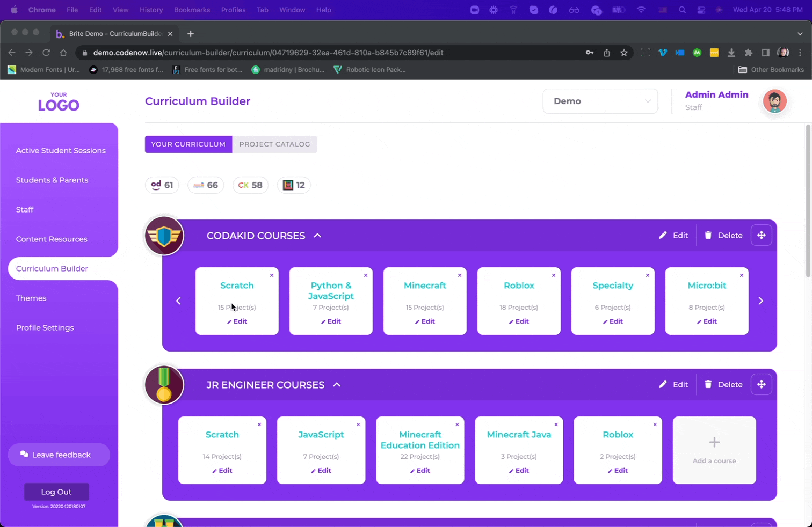Toggle the filter chip showing 61
Image resolution: width=812 pixels, height=527 pixels.
[162, 185]
